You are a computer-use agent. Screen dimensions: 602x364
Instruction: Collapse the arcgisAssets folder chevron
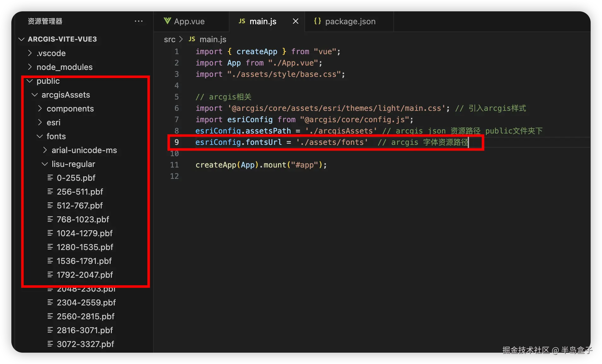35,95
